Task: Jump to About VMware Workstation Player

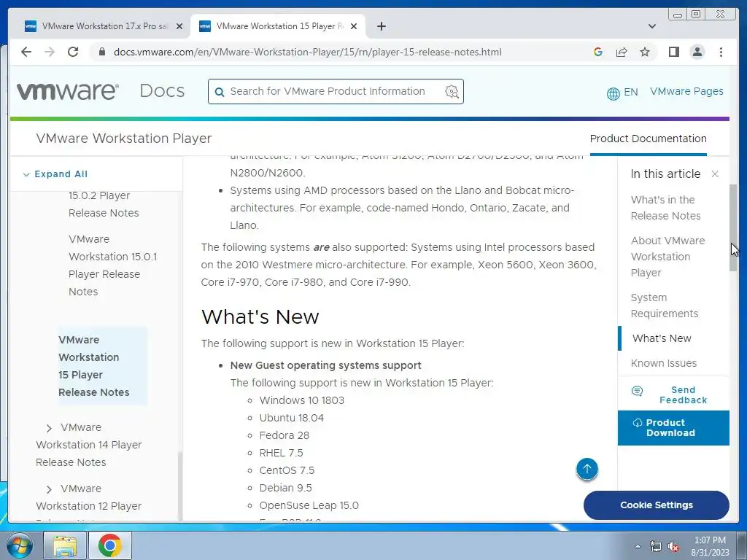Action: (x=667, y=257)
